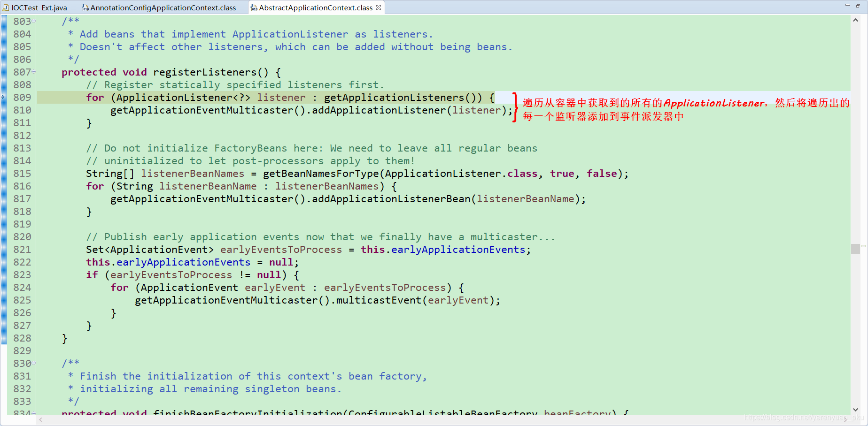Select the AbstractApplicationContext.class tab
The image size is (868, 426).
click(316, 8)
